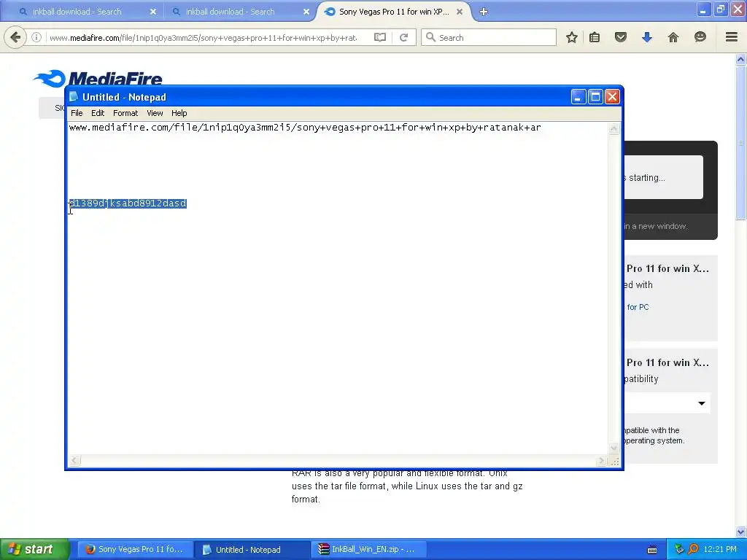Close the first inkball download tab

point(153,12)
